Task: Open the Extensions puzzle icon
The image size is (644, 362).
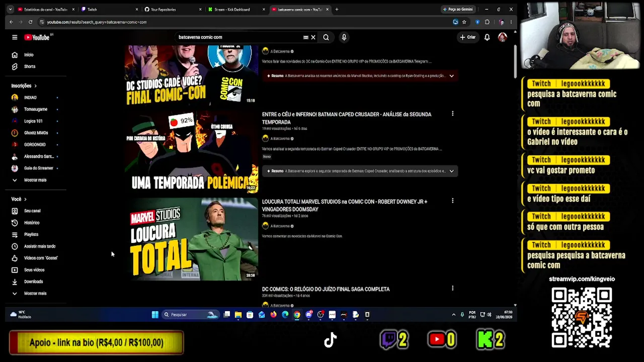Action: point(487,22)
